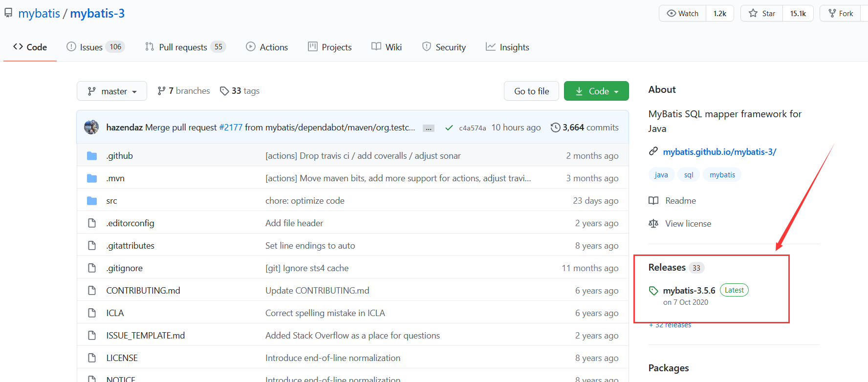Open the .gitattributes file
This screenshot has height=382, width=868.
pos(130,246)
